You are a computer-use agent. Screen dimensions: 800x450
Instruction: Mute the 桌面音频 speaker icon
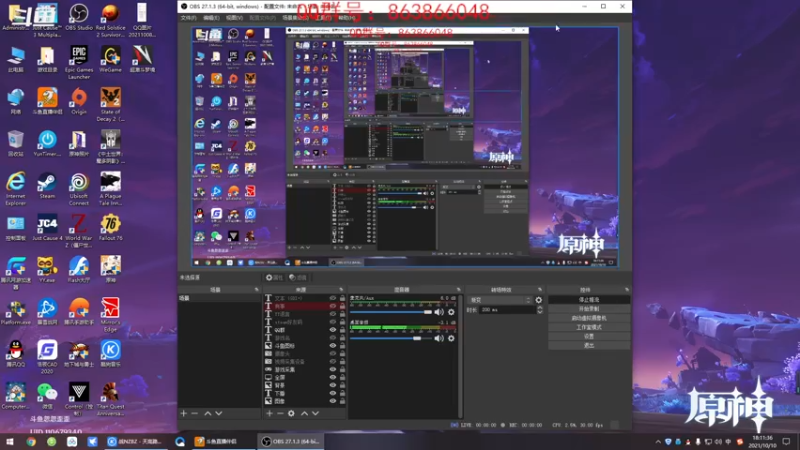pyautogui.click(x=439, y=338)
